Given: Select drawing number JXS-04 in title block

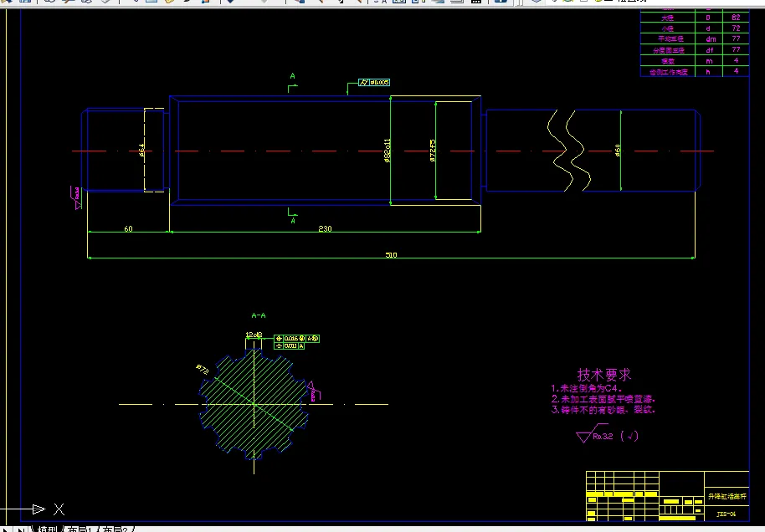Looking at the screenshot, I should pos(726,514).
